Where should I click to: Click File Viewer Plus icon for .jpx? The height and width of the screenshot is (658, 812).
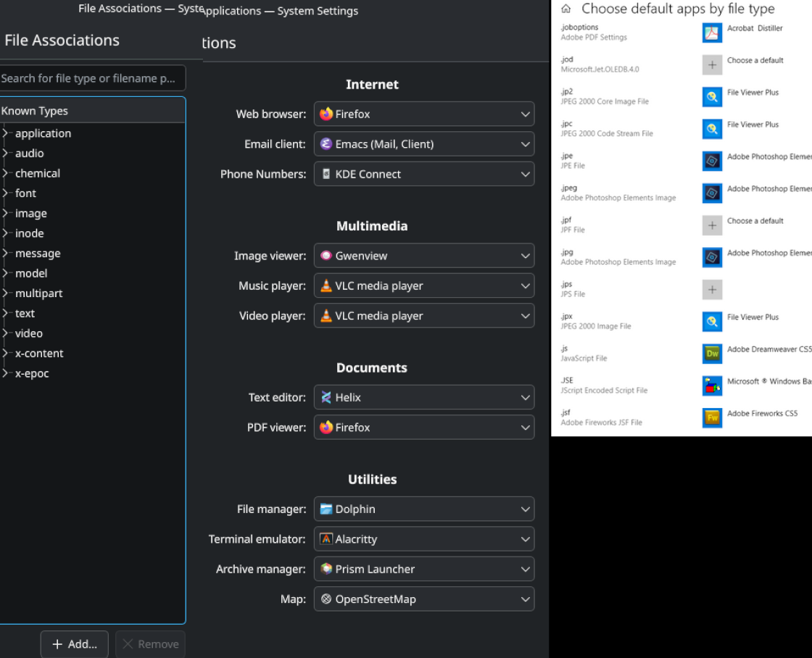(712, 322)
